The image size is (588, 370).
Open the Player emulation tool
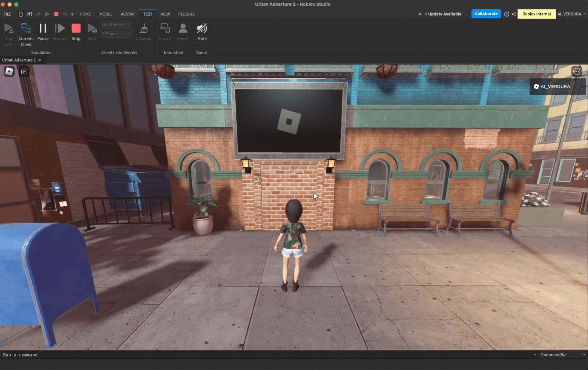183,28
